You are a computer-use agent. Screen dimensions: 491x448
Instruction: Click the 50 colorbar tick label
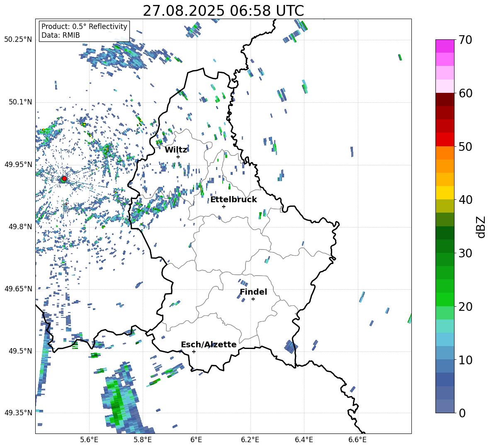click(x=465, y=147)
